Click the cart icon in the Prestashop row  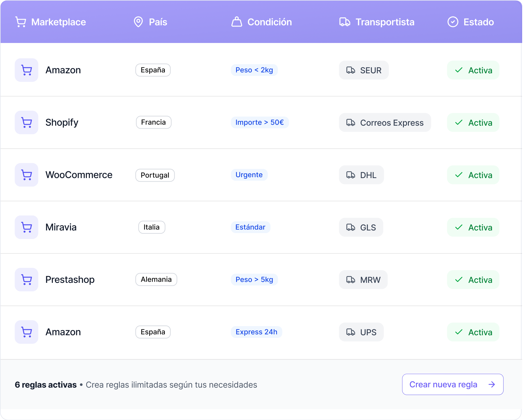pos(26,280)
